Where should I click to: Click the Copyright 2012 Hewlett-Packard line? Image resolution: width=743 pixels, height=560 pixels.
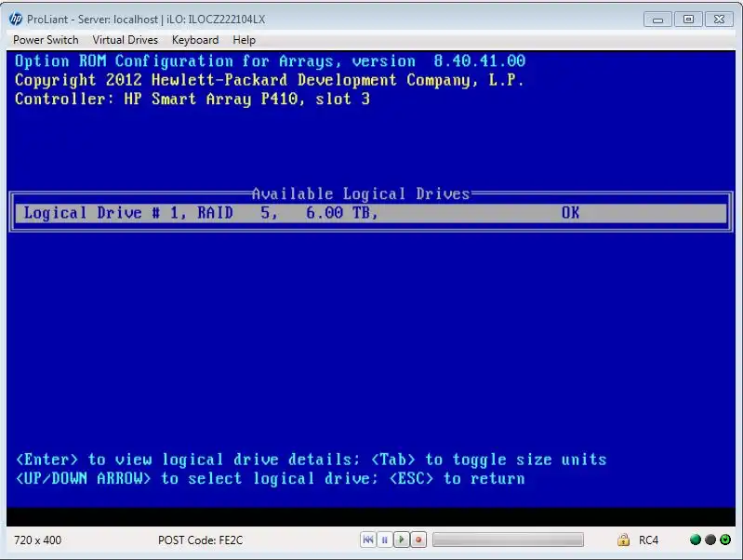269,80
